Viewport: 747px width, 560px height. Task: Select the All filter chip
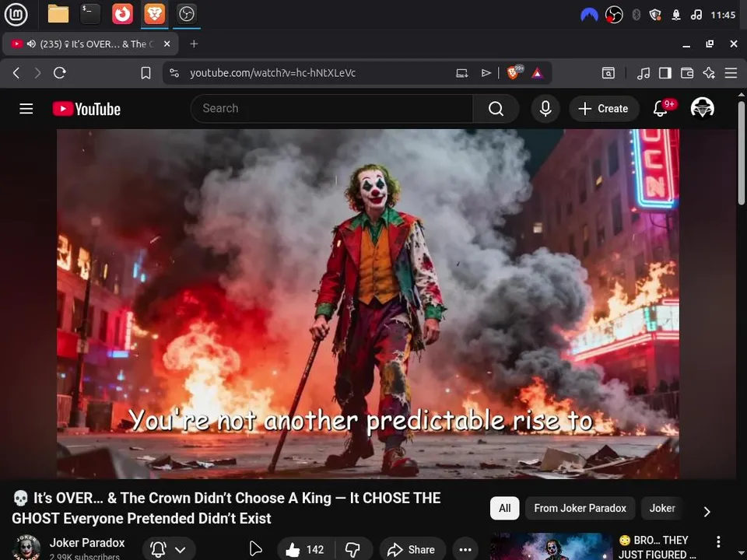[x=504, y=508]
